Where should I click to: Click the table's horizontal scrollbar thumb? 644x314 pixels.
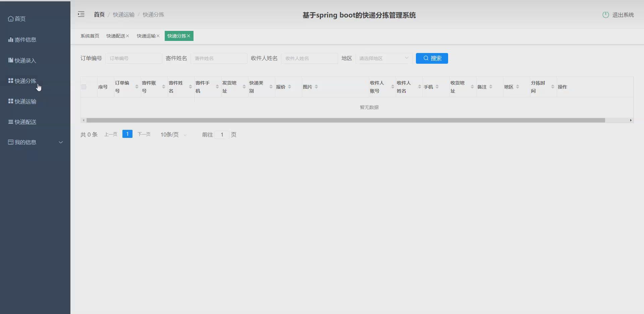(x=346, y=120)
